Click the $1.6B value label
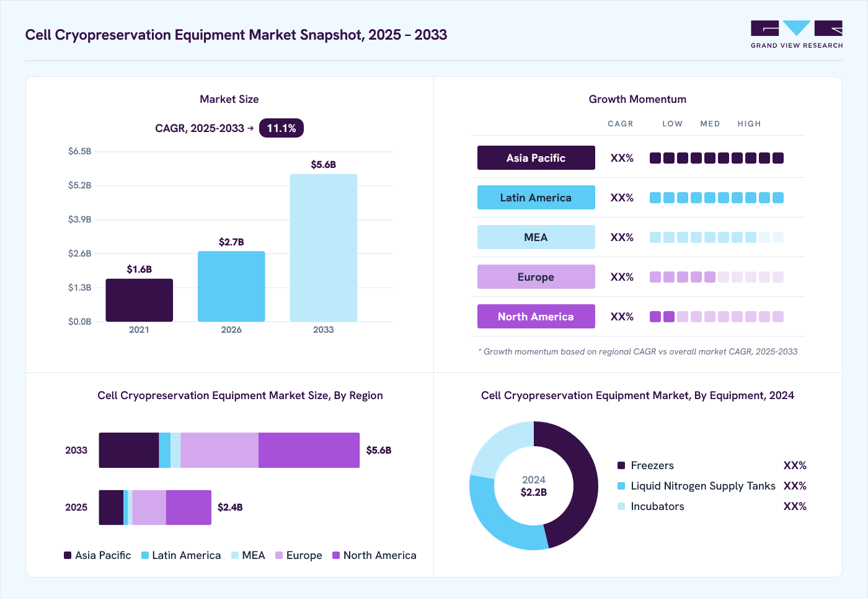Viewport: 868px width, 598px height. coord(139,269)
